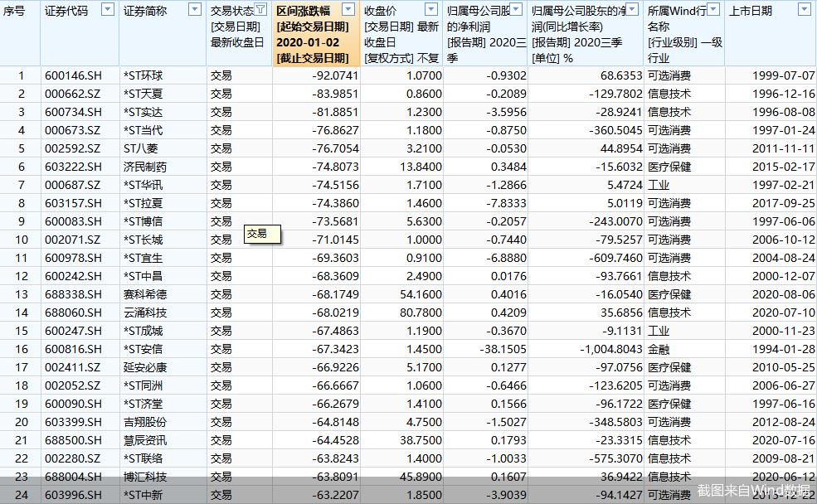Screen dimensions: 817x504
Task: Select the -92.0741 change value
Action: click(x=336, y=75)
